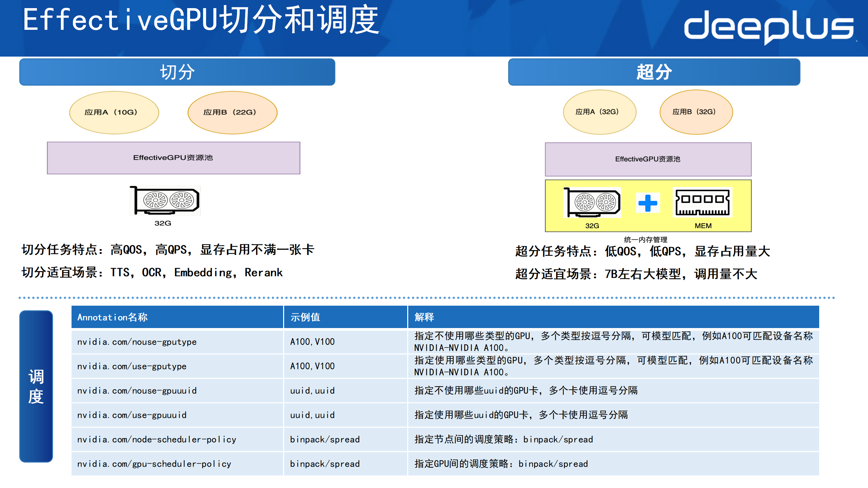Click the MEM memory module icon

pos(702,202)
